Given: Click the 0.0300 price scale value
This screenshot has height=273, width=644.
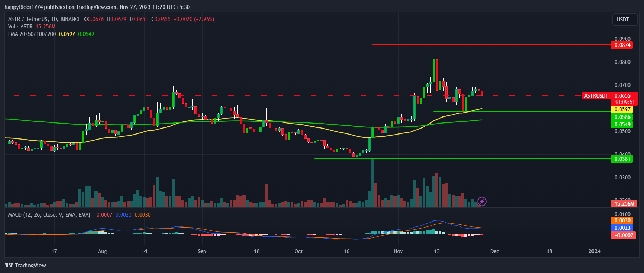Looking at the screenshot, I should point(622,178).
